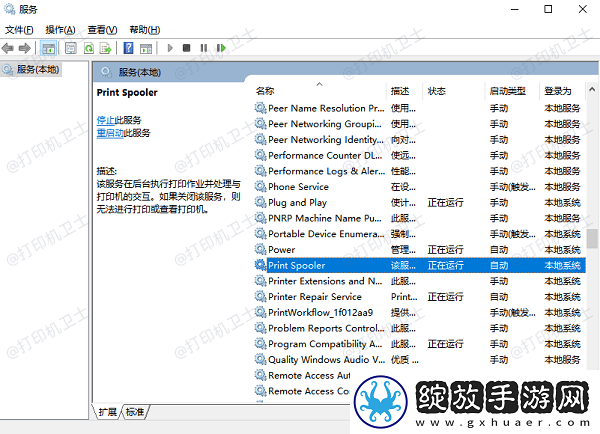Viewport: 600px width, 434px height.
Task: Open the Properties toolbar icon
Action: pyautogui.click(x=71, y=48)
